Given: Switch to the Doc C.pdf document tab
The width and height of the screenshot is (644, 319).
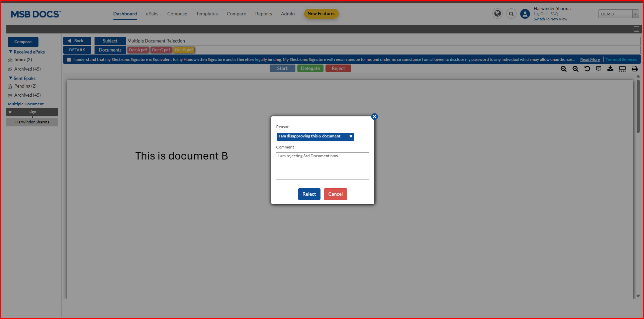Looking at the screenshot, I should pyautogui.click(x=161, y=50).
